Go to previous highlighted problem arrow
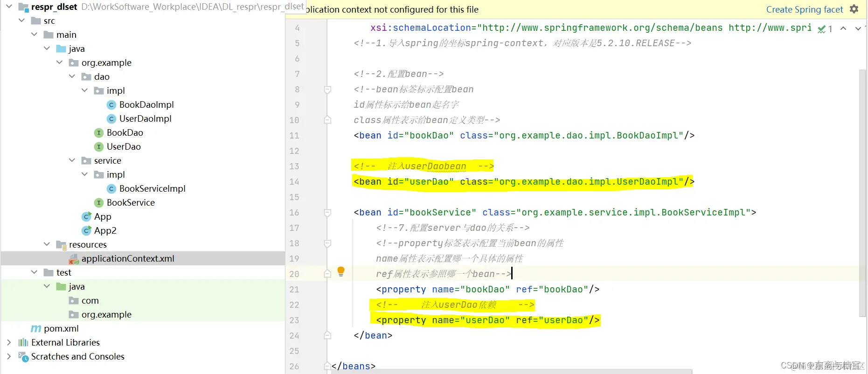The width and height of the screenshot is (868, 374). click(843, 28)
